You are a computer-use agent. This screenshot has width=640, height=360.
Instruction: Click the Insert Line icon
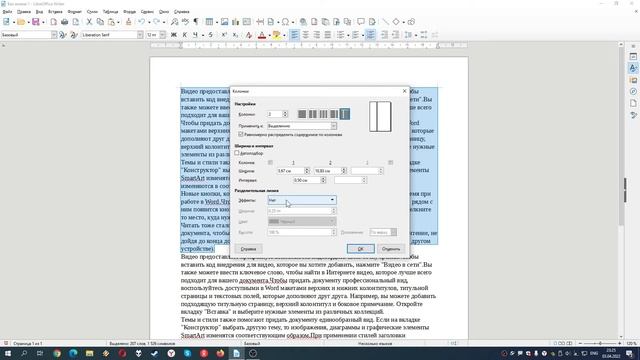385,22
